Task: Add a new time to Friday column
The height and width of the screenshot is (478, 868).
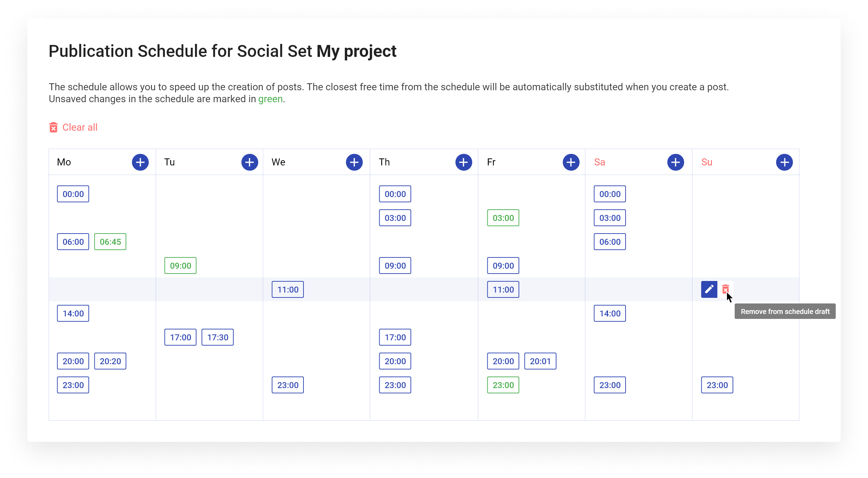Action: tap(570, 162)
